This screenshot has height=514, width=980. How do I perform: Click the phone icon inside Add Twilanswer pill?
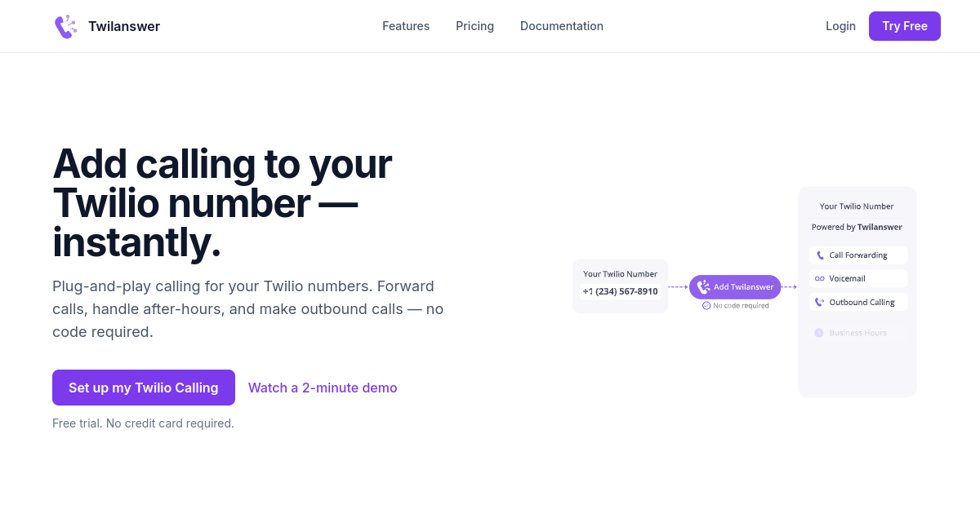click(x=703, y=287)
